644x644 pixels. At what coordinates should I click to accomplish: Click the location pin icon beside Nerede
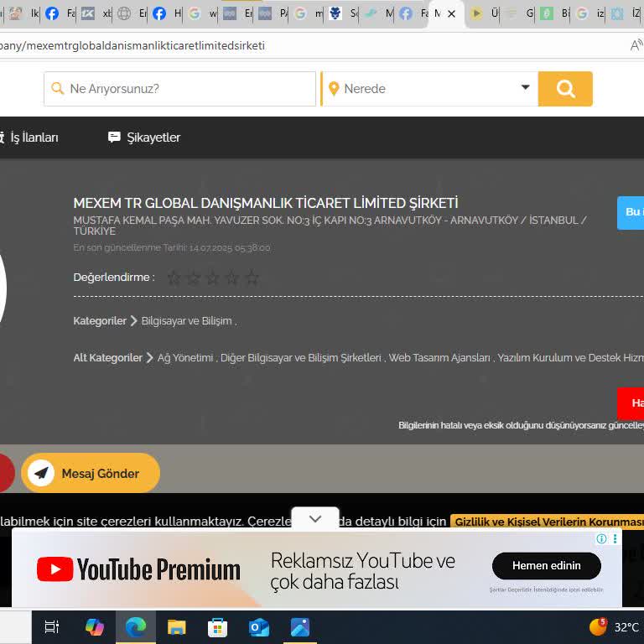click(334, 89)
